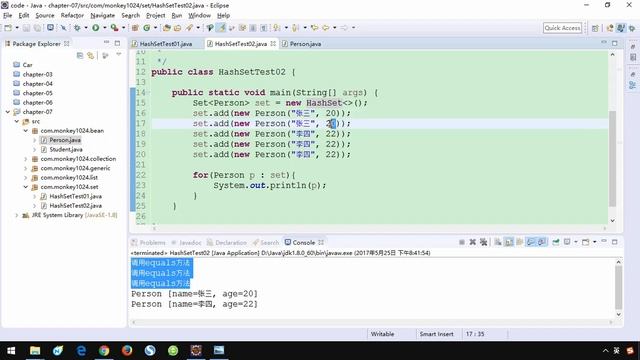Toggle Link with Editor in Package Explorer

(x=91, y=56)
